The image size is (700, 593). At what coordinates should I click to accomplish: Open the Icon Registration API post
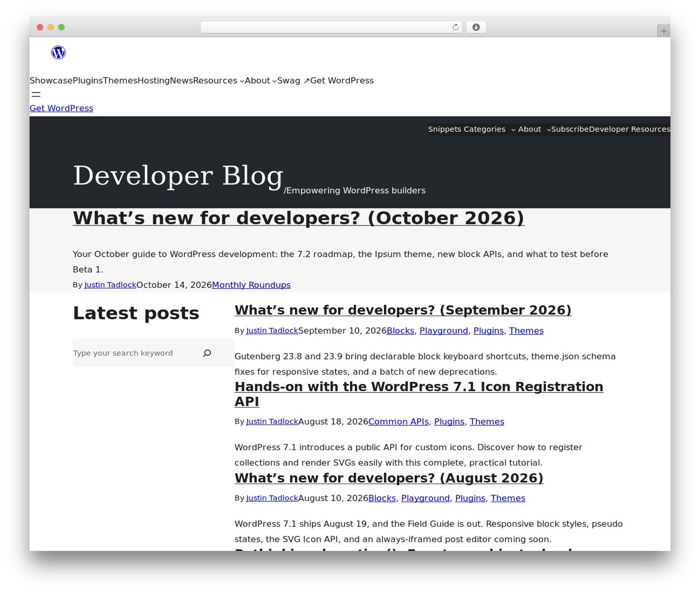419,394
